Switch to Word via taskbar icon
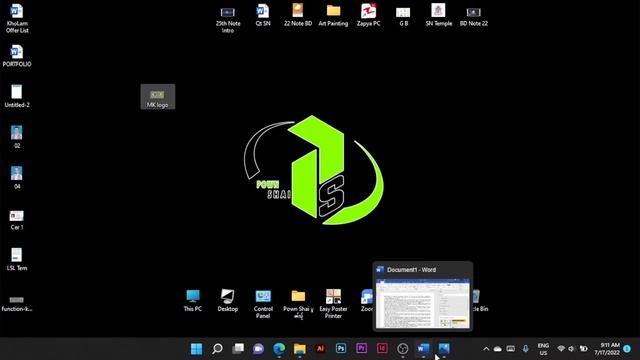This screenshot has height=360, width=640. [423, 349]
